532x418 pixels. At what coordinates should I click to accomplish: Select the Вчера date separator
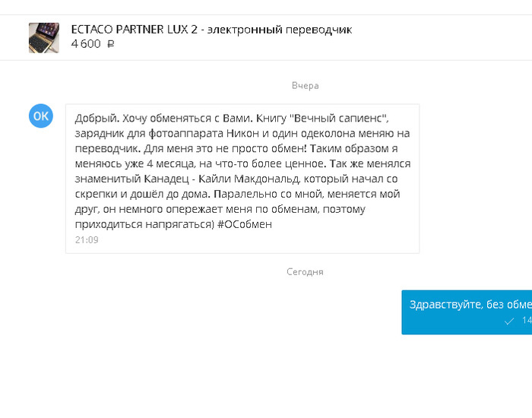(305, 85)
